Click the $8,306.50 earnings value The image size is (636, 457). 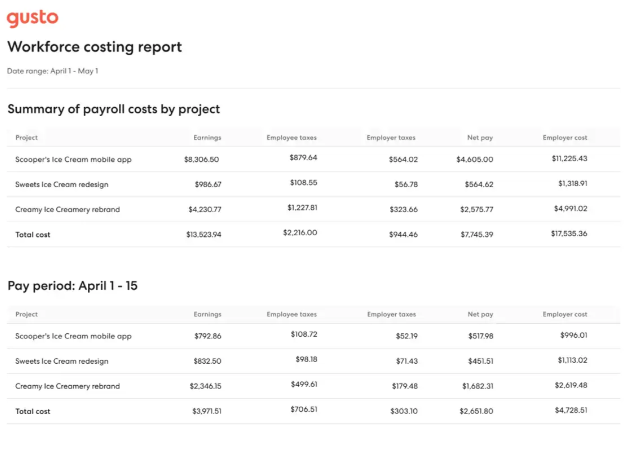(x=201, y=159)
